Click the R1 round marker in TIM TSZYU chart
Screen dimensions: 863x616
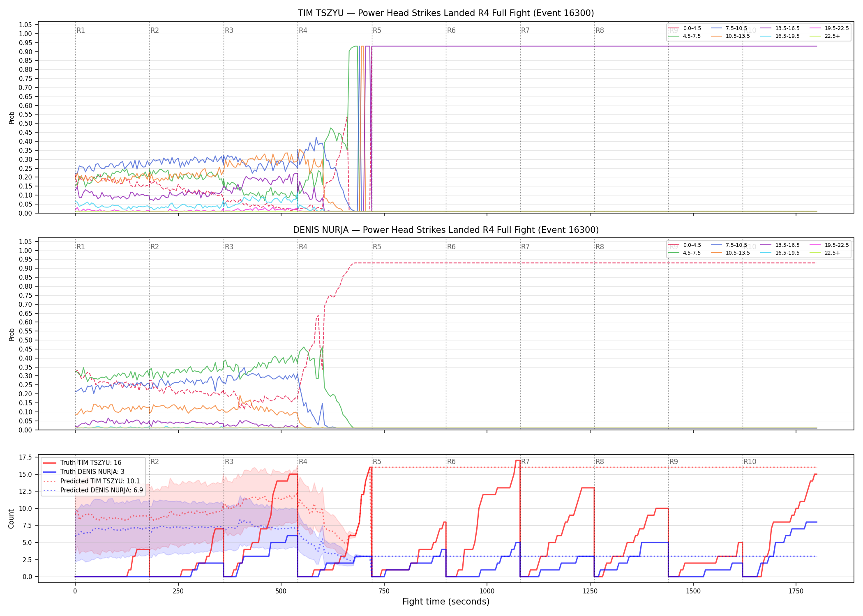click(x=81, y=30)
